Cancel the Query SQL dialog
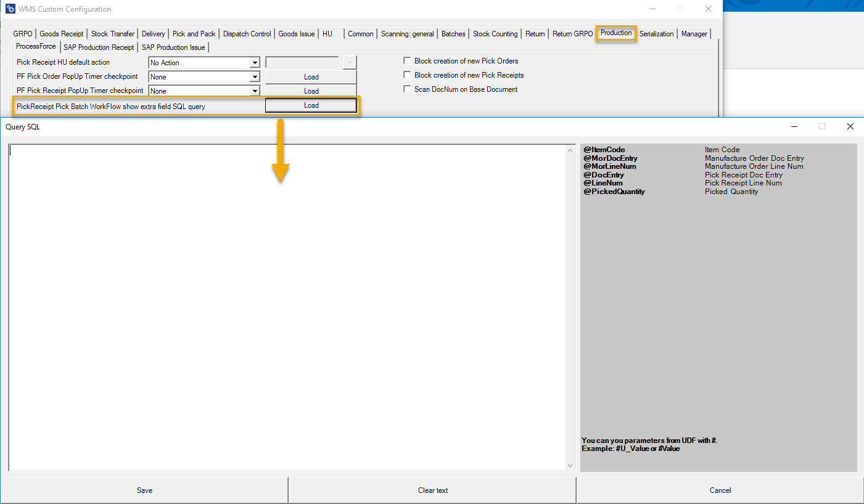The image size is (864, 504). pos(720,490)
